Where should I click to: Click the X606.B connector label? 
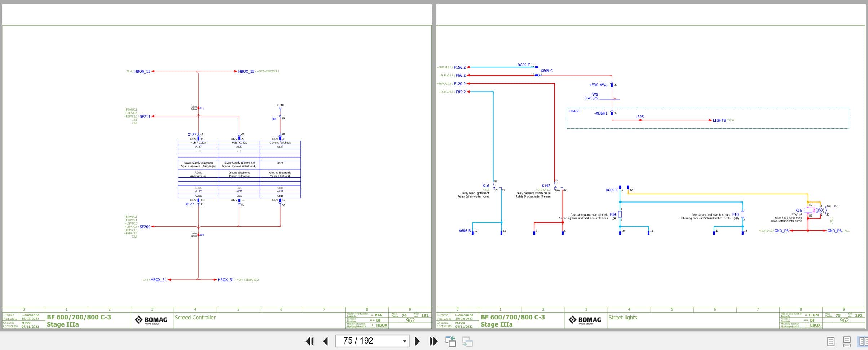click(x=464, y=231)
